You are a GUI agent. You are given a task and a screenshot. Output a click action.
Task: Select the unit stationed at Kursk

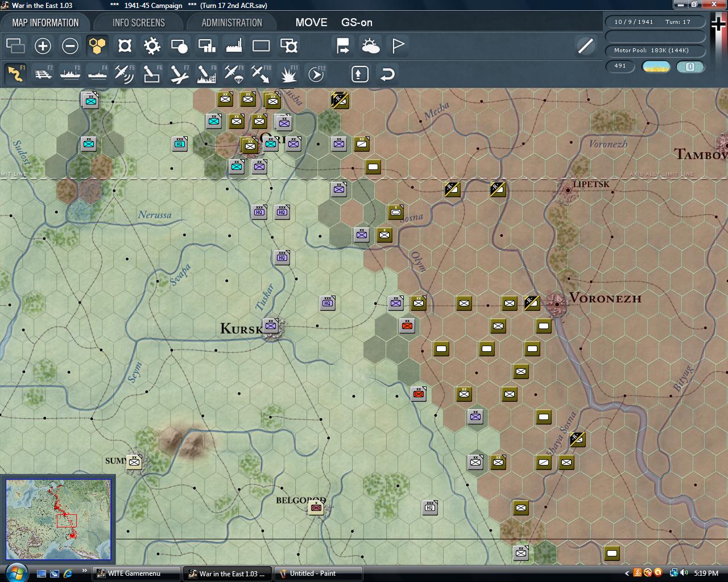coord(271,326)
